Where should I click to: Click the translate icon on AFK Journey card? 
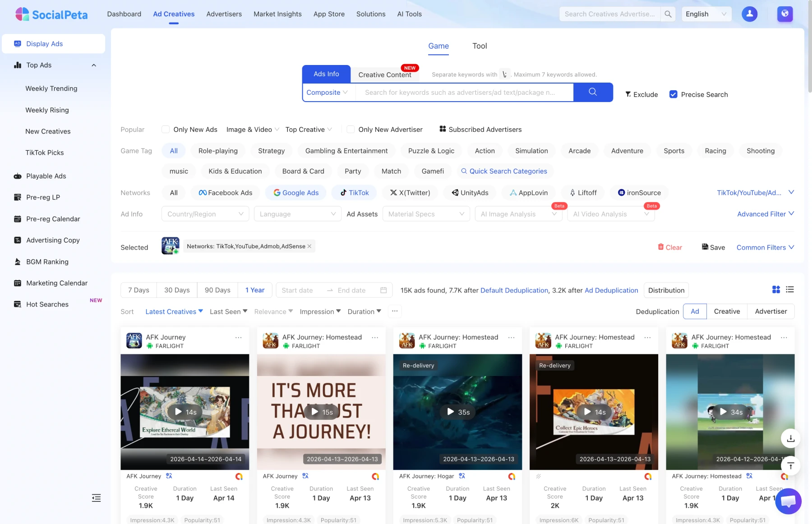point(169,476)
